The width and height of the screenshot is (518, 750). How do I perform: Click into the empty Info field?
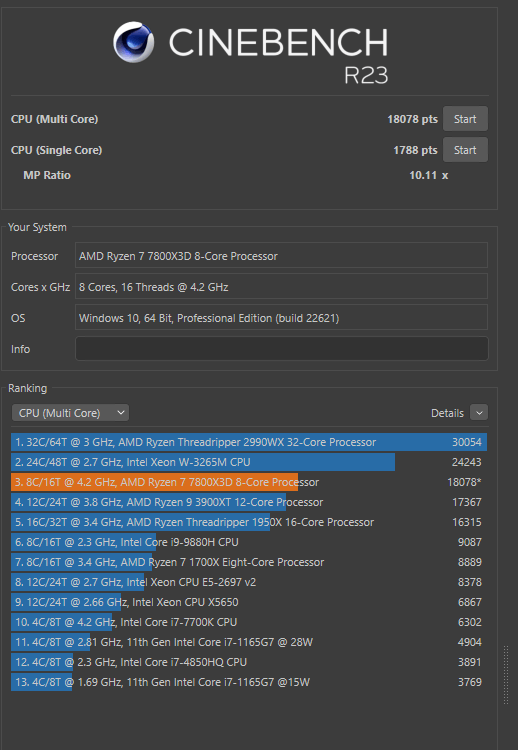(281, 349)
